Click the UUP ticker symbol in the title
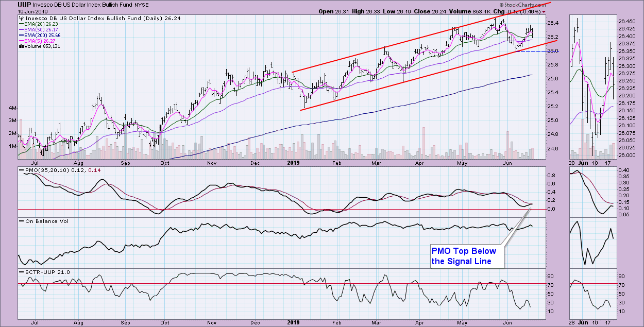 [24, 4]
